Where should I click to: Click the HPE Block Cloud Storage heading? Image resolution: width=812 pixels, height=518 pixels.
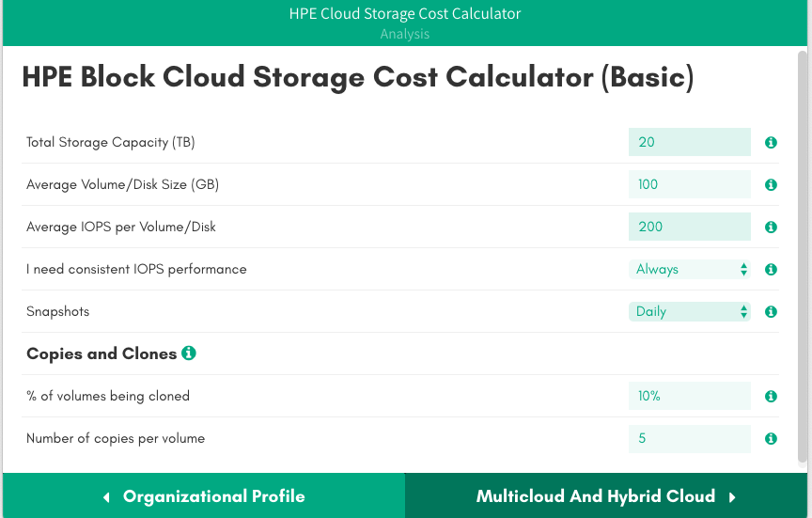click(357, 78)
